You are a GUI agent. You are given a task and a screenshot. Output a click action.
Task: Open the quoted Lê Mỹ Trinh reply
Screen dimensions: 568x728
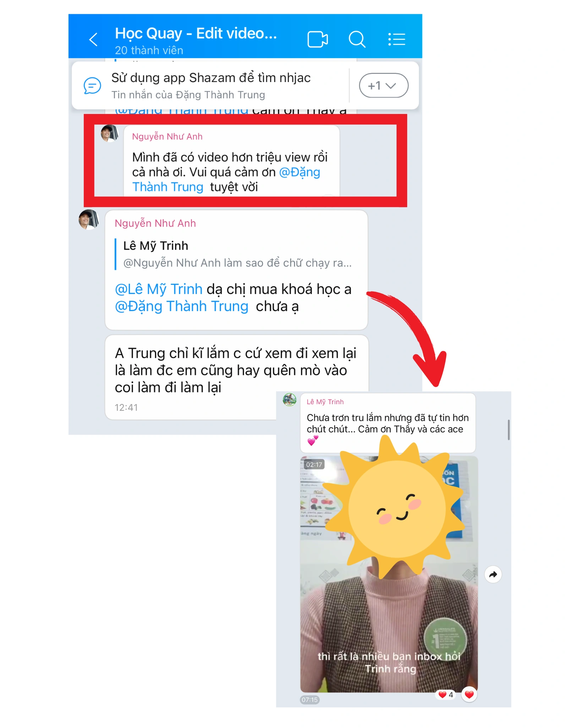point(234,254)
